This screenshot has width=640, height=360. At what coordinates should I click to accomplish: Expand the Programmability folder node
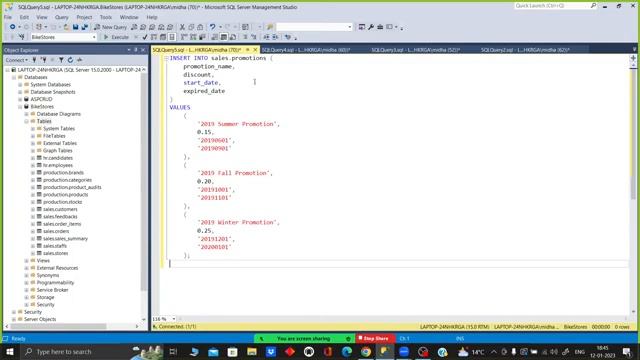point(27,282)
